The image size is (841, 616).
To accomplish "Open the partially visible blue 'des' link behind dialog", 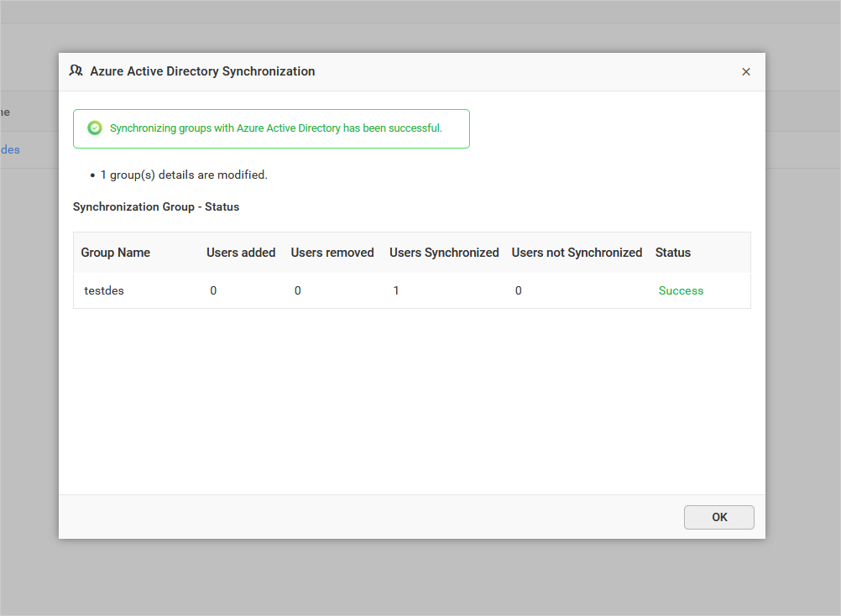I will click(9, 149).
